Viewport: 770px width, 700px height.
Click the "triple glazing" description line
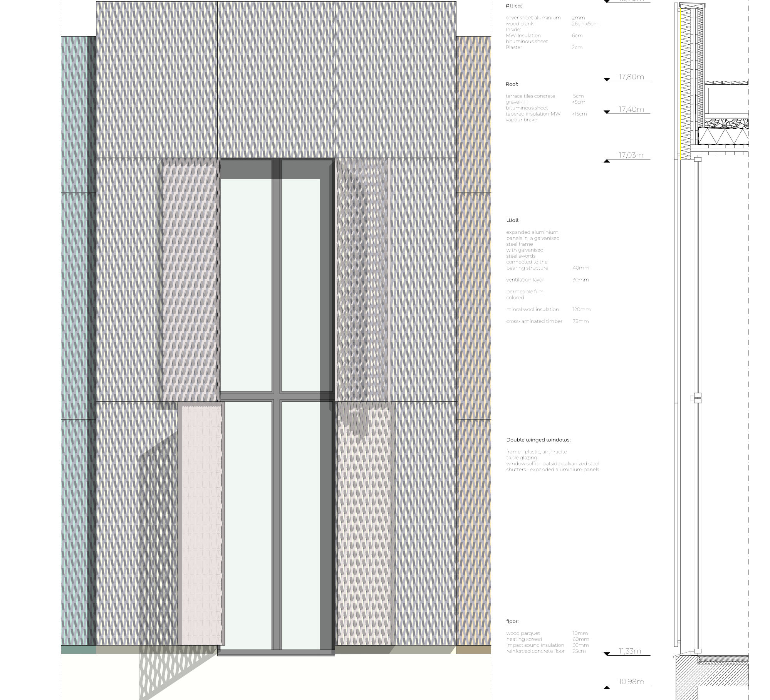(x=521, y=458)
